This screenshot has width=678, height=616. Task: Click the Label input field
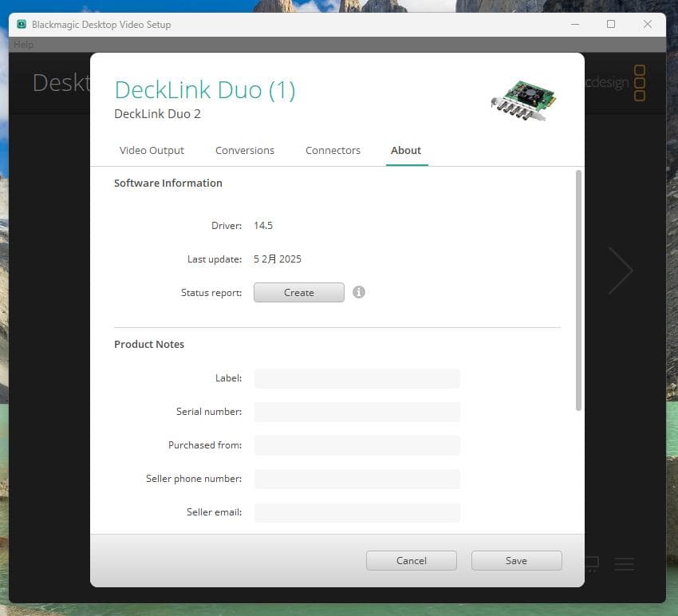(357, 378)
